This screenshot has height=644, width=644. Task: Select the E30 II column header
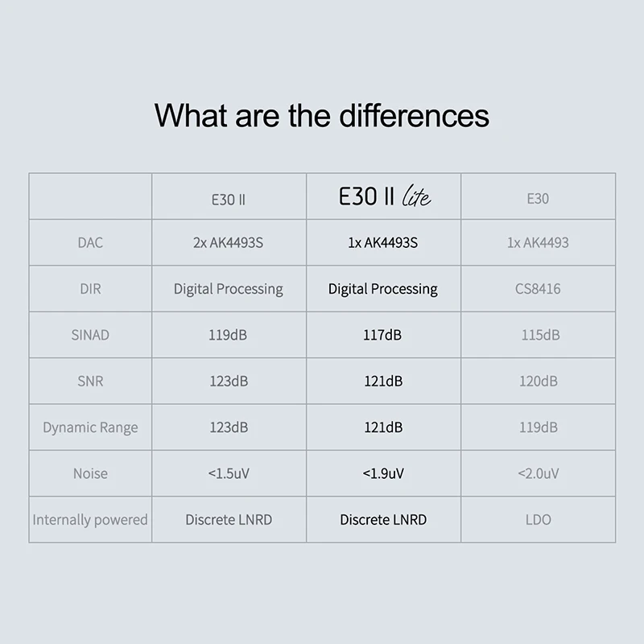pyautogui.click(x=229, y=199)
